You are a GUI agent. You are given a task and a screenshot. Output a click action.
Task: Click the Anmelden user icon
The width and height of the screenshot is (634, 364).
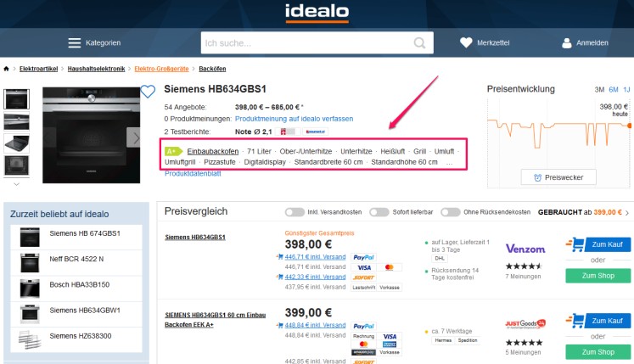click(566, 43)
